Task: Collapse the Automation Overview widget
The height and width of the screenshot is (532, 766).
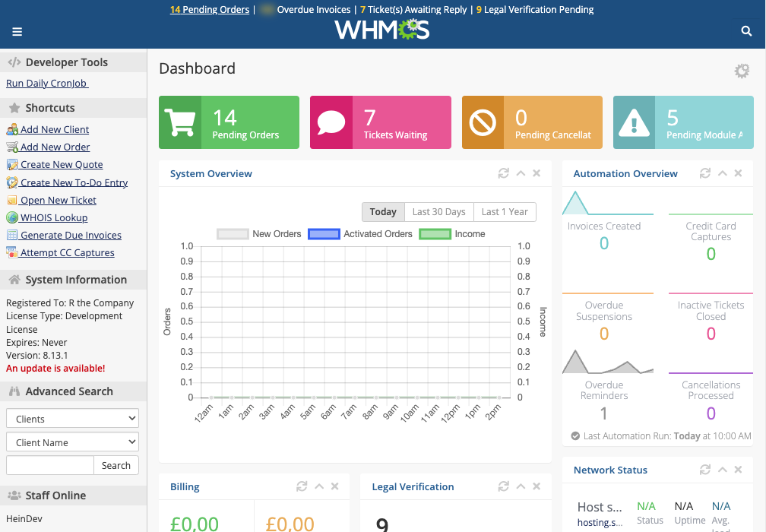Action: [x=722, y=173]
